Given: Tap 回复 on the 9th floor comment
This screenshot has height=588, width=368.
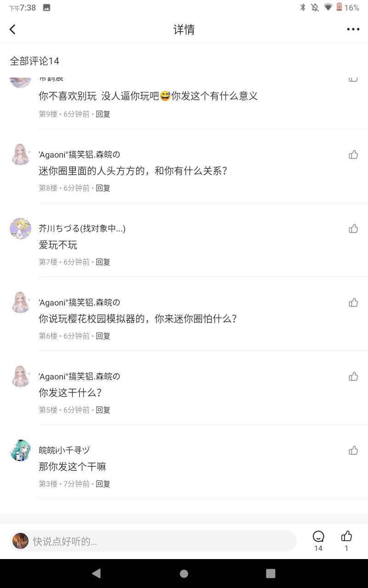Looking at the screenshot, I should pos(103,114).
